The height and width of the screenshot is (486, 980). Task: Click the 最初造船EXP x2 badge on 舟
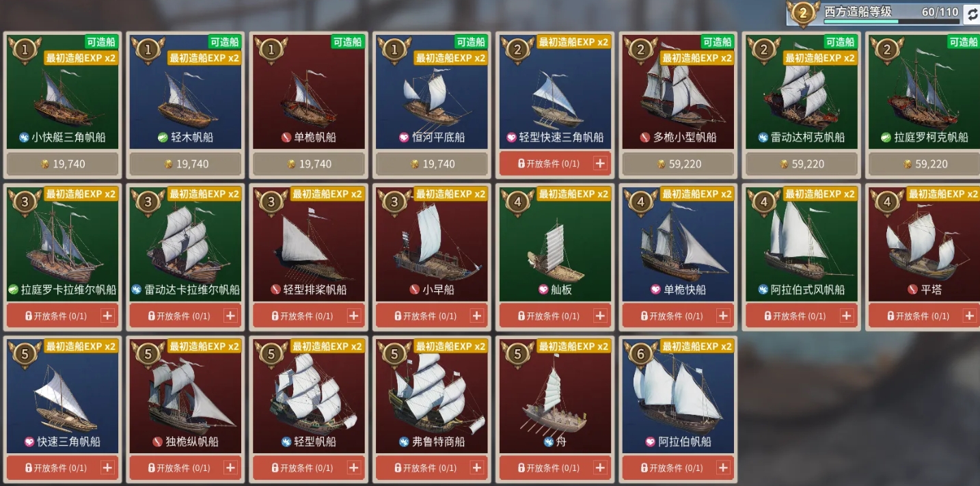573,347
